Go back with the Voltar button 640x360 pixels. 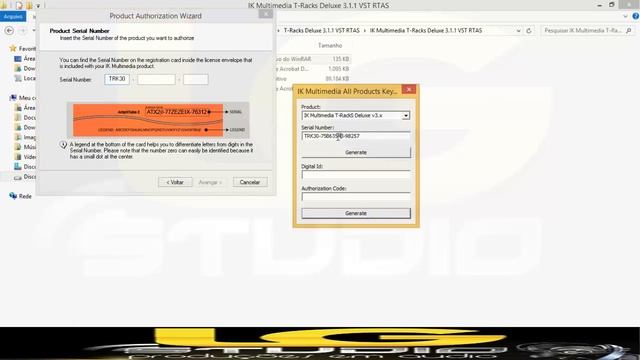point(175,182)
